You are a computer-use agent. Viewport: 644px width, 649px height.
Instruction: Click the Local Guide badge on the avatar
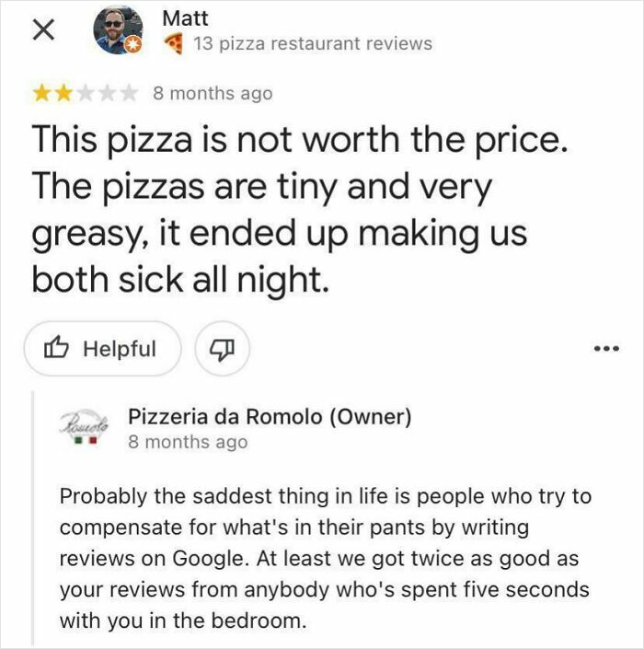(x=133, y=45)
